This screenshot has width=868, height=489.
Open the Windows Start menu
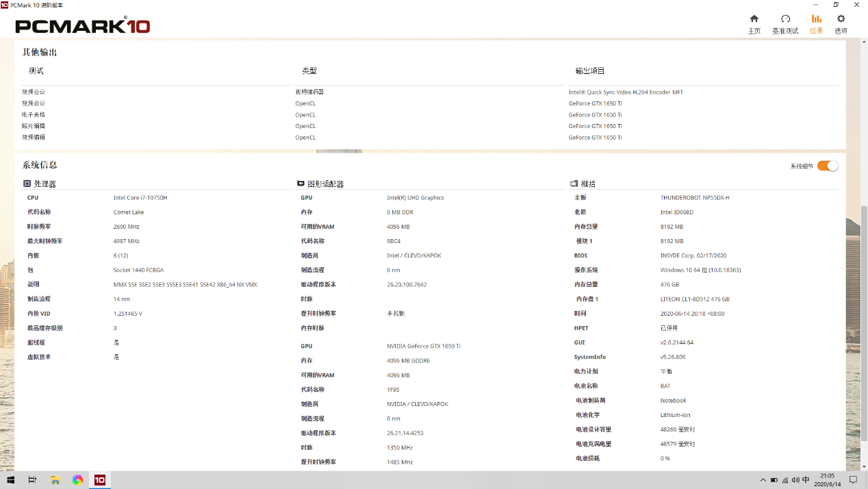[10, 479]
